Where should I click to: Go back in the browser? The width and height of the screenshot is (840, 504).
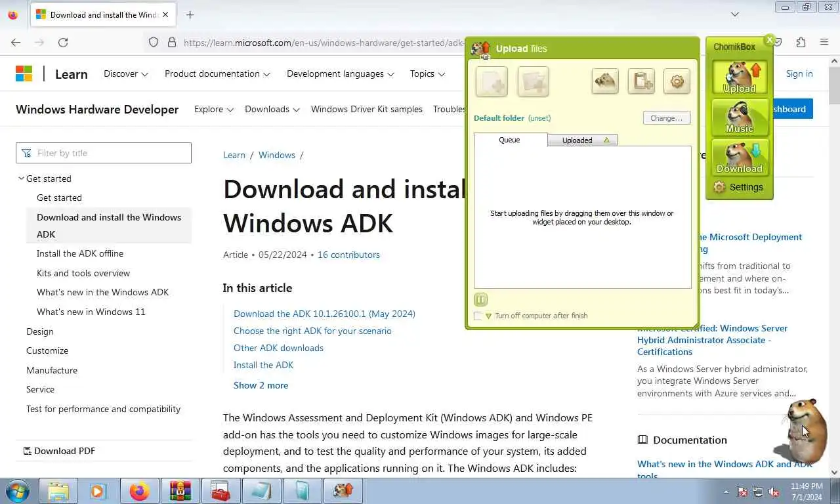click(16, 42)
